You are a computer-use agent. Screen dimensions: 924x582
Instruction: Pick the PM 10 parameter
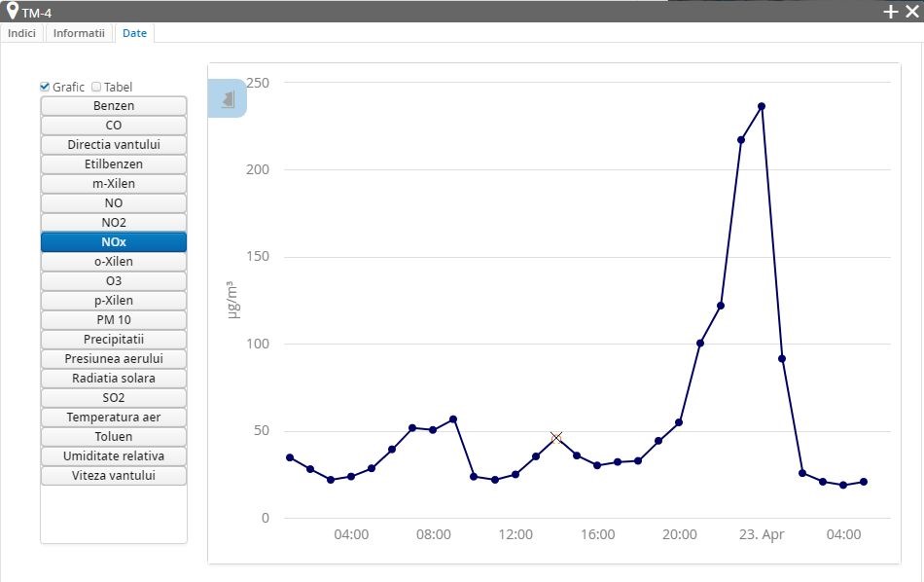(114, 320)
